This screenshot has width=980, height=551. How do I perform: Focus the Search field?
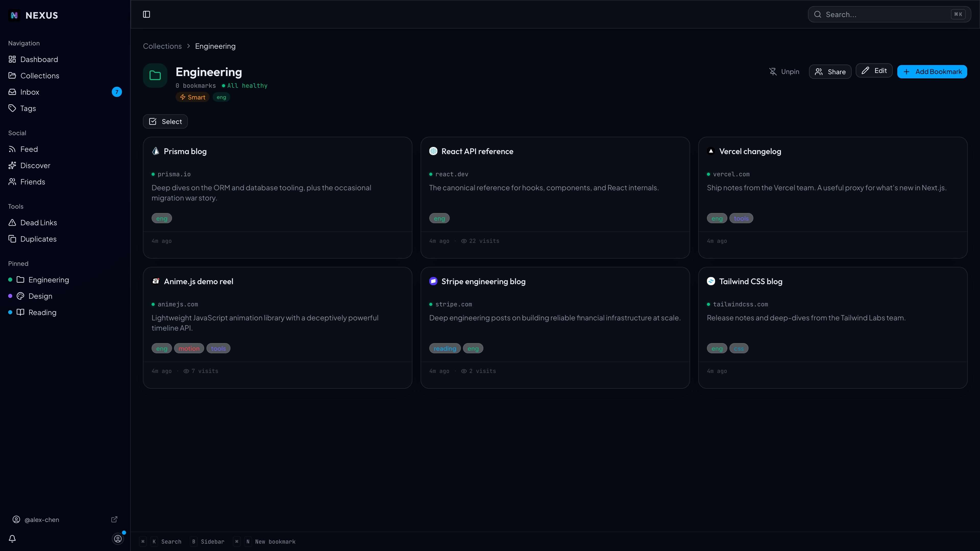(x=889, y=15)
